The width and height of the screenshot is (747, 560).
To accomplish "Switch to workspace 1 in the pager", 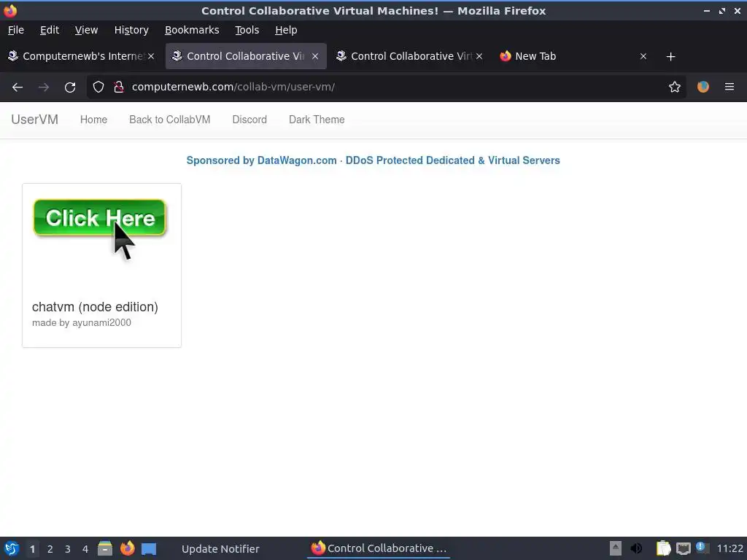I will click(x=32, y=549).
